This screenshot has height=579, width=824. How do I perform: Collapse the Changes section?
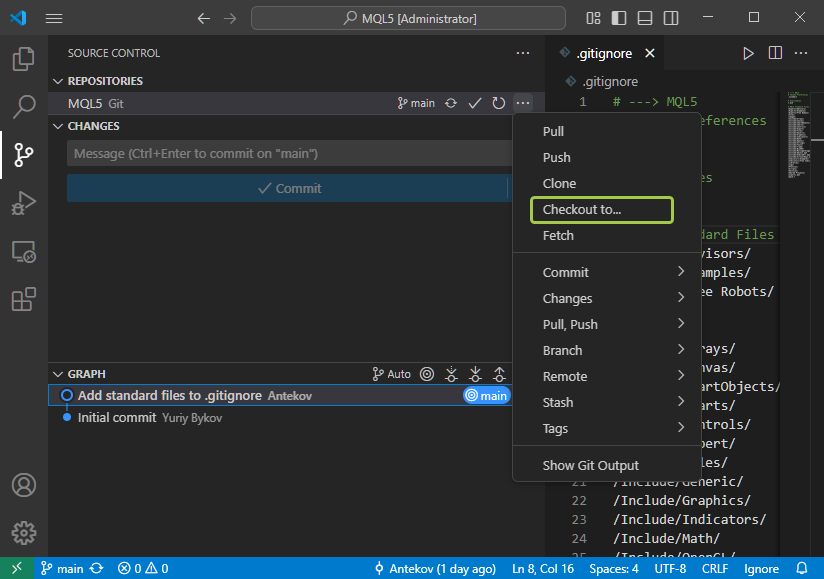(58, 127)
